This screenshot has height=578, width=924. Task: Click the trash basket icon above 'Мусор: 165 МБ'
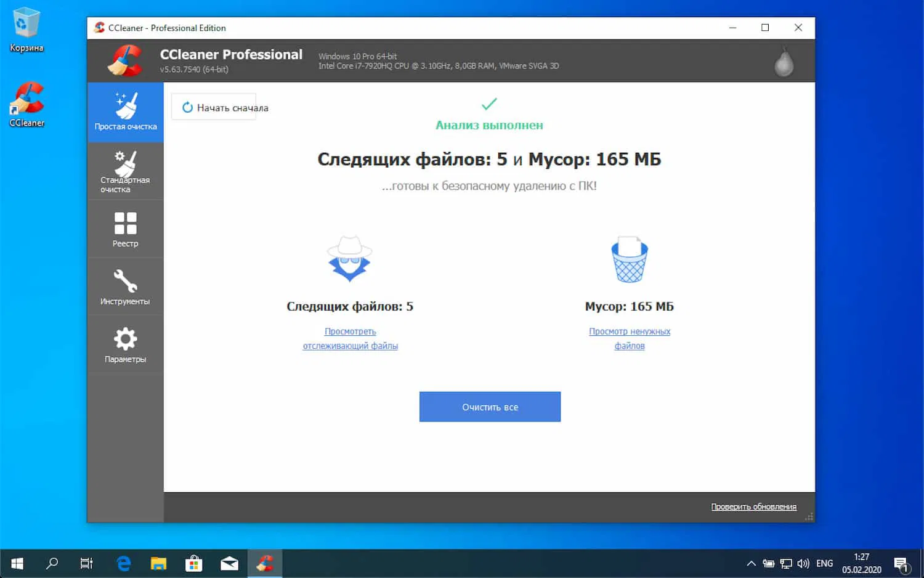[629, 259]
